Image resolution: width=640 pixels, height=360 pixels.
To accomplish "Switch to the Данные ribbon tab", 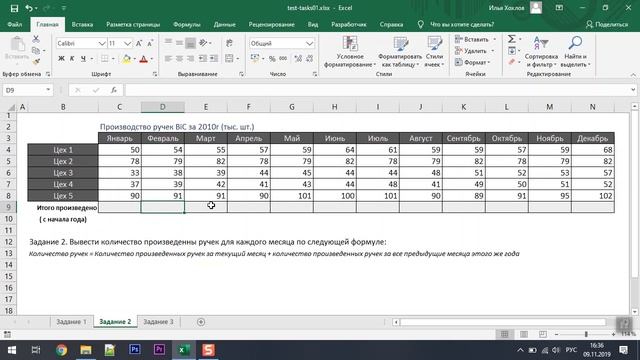I will point(224,24).
